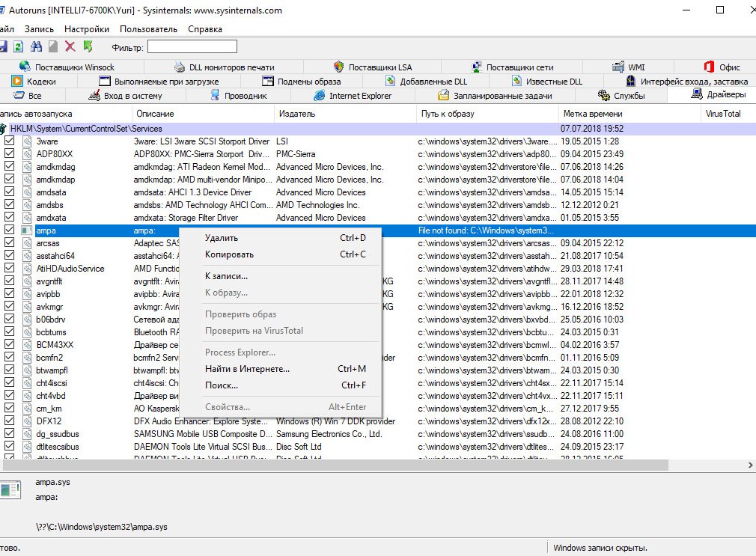This screenshot has height=556, width=756.
Task: Click the file icon beside avkmgr
Action: click(x=27, y=307)
